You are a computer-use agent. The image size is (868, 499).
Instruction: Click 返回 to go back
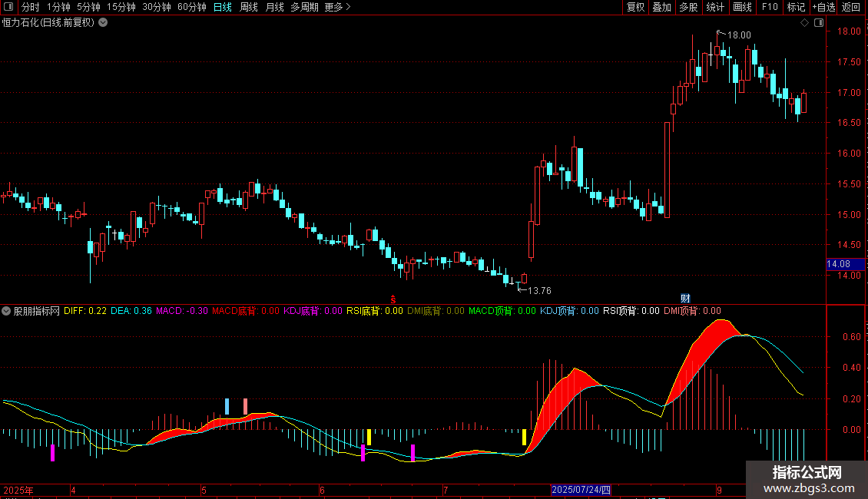point(851,7)
